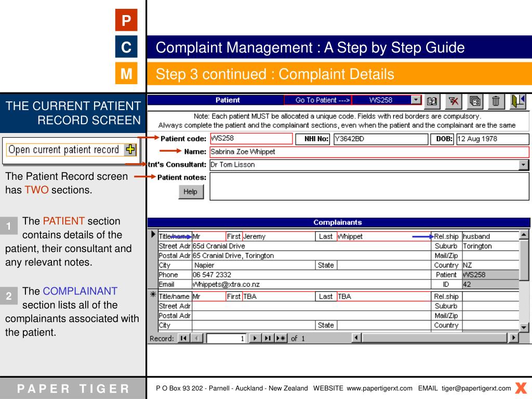The width and height of the screenshot is (532, 399).
Task: Click the record number box showing 1
Action: click(x=226, y=338)
